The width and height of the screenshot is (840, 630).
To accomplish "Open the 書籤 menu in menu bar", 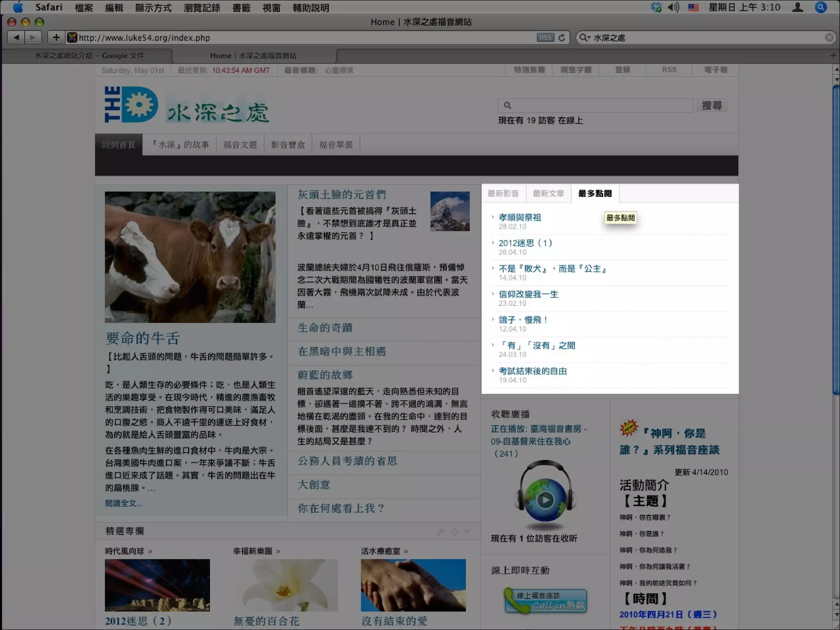I will (x=241, y=7).
